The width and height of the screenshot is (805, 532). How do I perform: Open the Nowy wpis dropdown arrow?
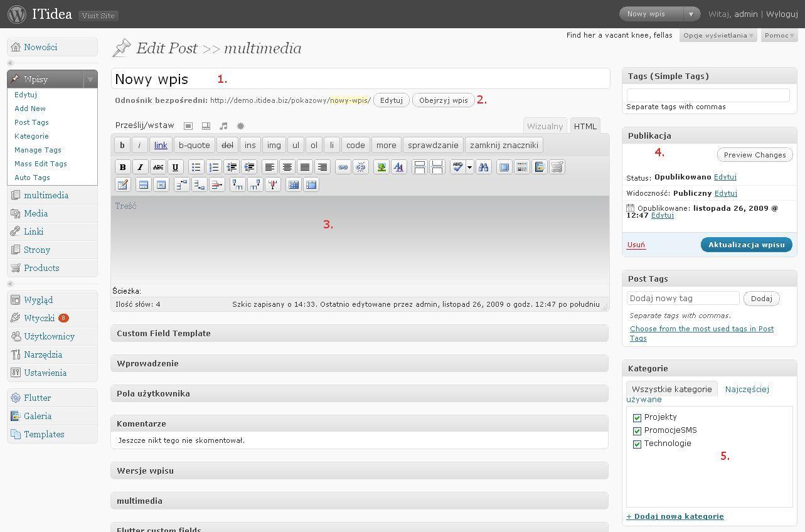pyautogui.click(x=691, y=14)
